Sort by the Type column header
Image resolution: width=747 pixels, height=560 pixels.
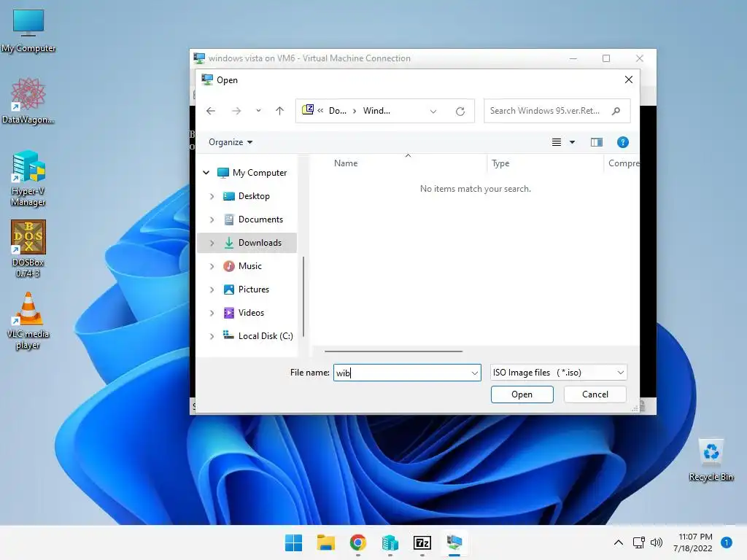pos(500,163)
